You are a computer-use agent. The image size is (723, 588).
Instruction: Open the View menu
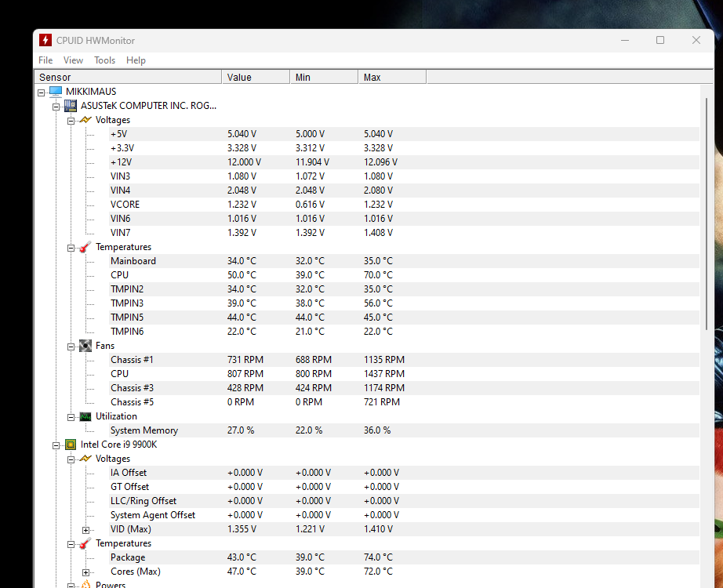pyautogui.click(x=73, y=60)
